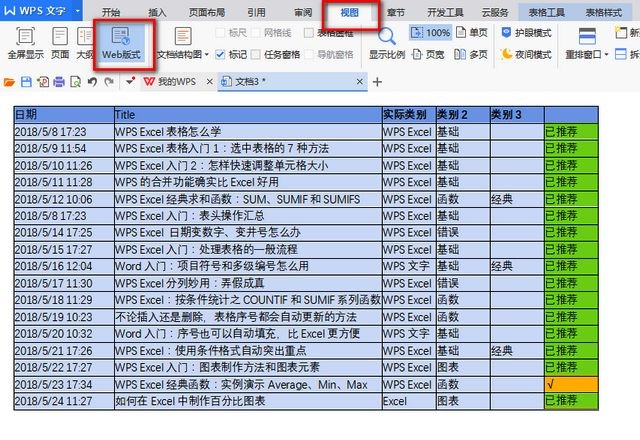Click the Title header cell

click(x=248, y=115)
